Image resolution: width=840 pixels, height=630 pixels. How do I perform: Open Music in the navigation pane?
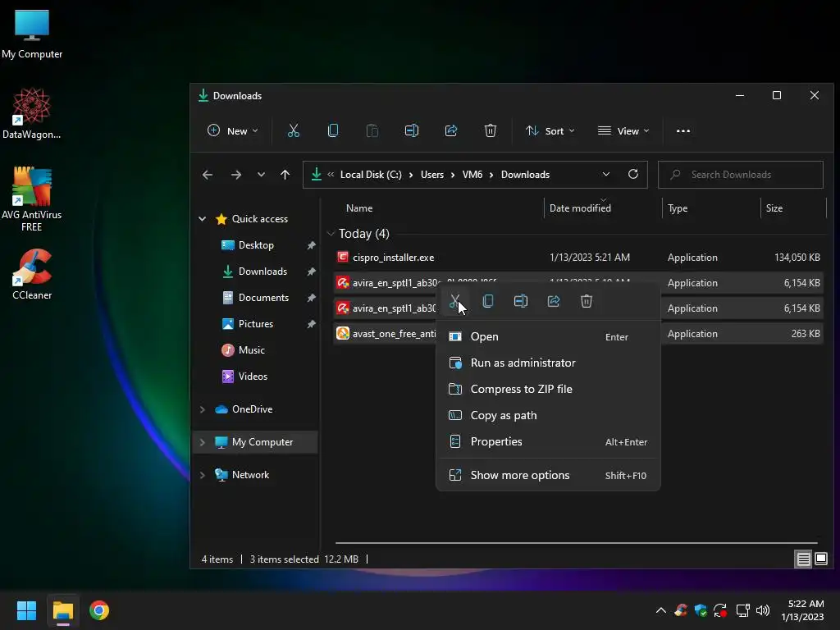251,349
